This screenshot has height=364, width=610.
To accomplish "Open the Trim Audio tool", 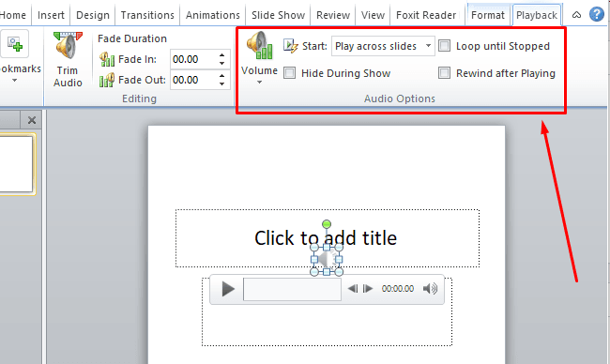I will click(x=68, y=59).
